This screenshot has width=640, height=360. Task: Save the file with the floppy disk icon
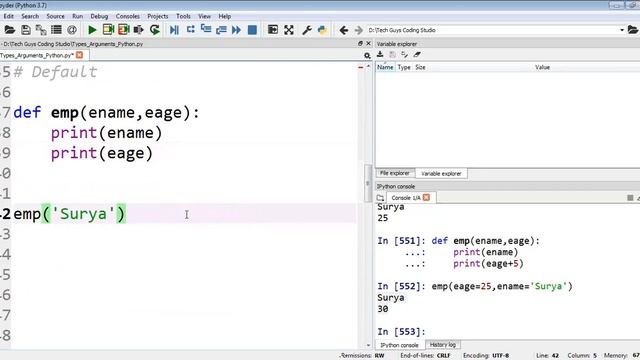coord(26,30)
